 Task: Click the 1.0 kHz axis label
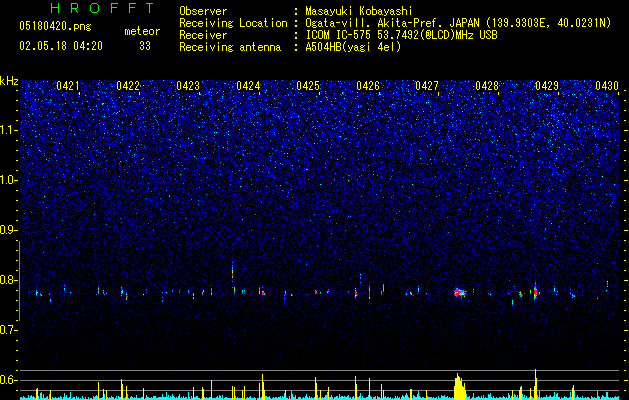(8, 180)
